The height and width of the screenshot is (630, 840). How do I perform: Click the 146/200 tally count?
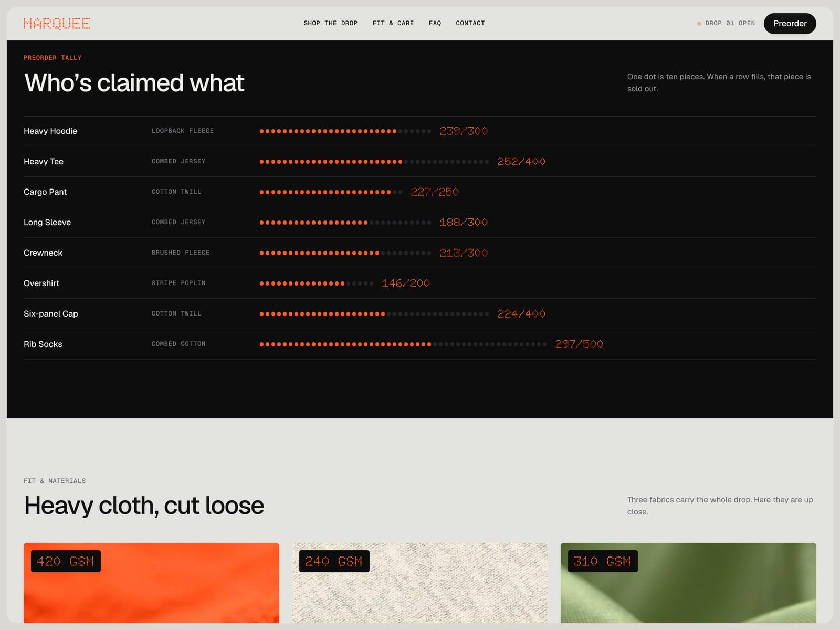[x=406, y=283]
